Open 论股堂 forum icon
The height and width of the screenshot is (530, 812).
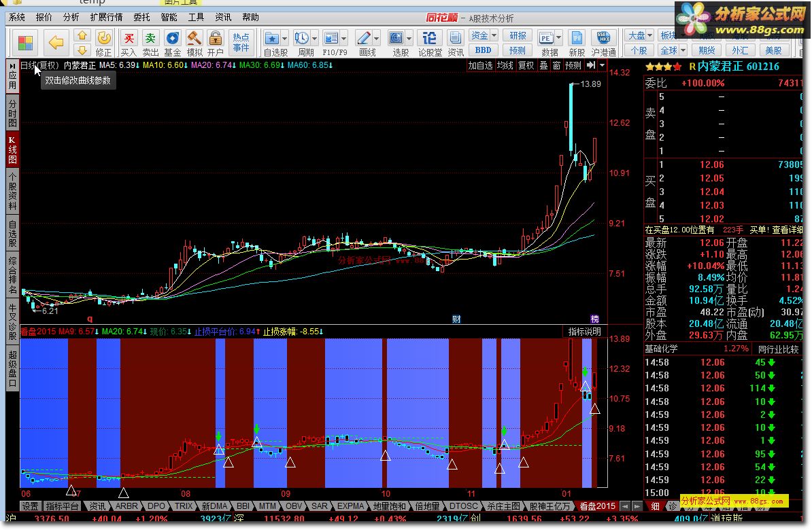pyautogui.click(x=430, y=43)
